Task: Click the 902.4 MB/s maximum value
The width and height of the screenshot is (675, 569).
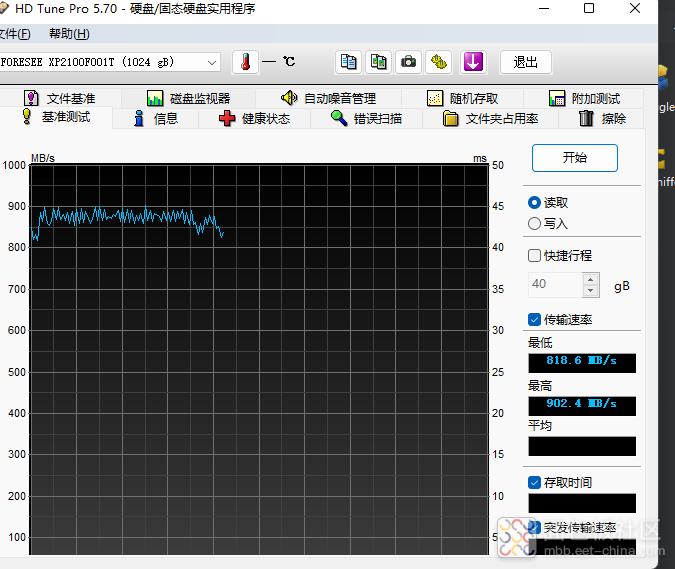Action: [582, 406]
